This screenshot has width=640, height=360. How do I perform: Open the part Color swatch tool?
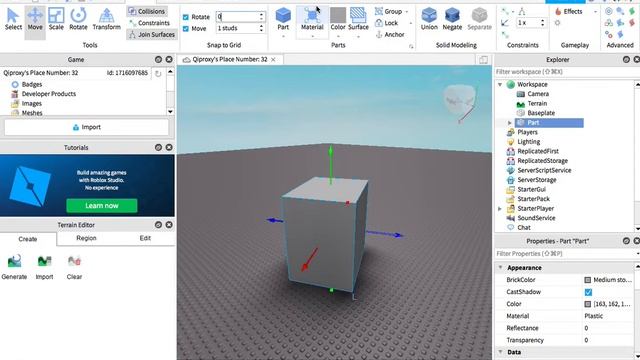338,19
